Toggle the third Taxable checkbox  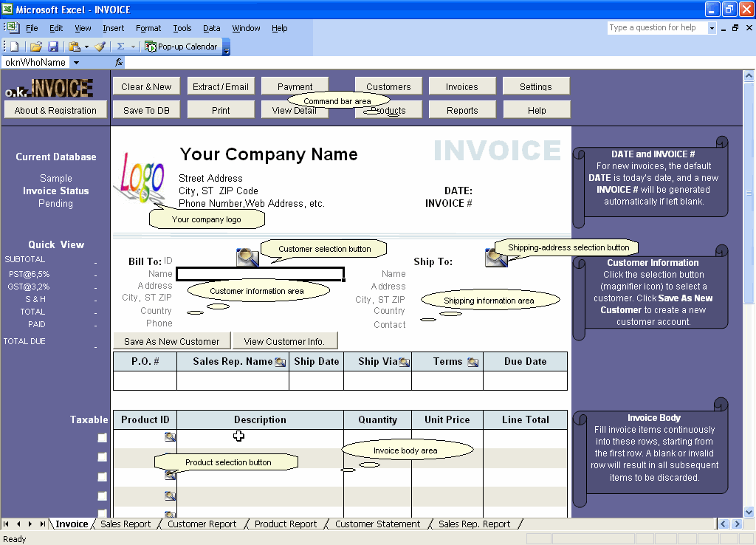tap(103, 476)
